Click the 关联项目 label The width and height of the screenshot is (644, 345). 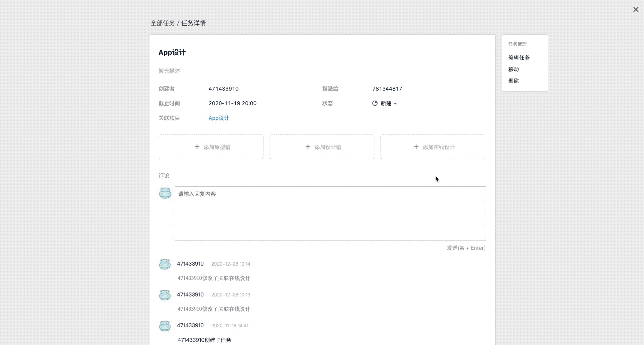pos(169,118)
